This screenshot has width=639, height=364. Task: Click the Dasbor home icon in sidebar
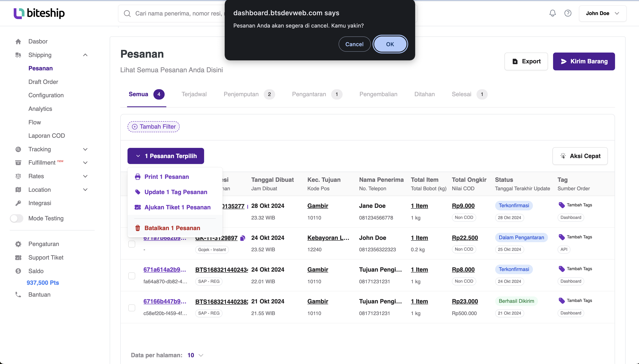pos(18,42)
